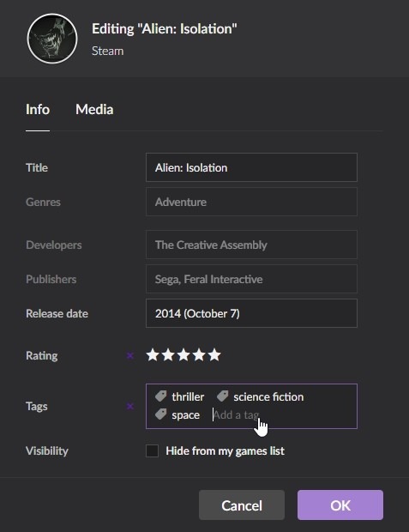The height and width of the screenshot is (532, 409).
Task: Click the Visibility label
Action: 47,450
